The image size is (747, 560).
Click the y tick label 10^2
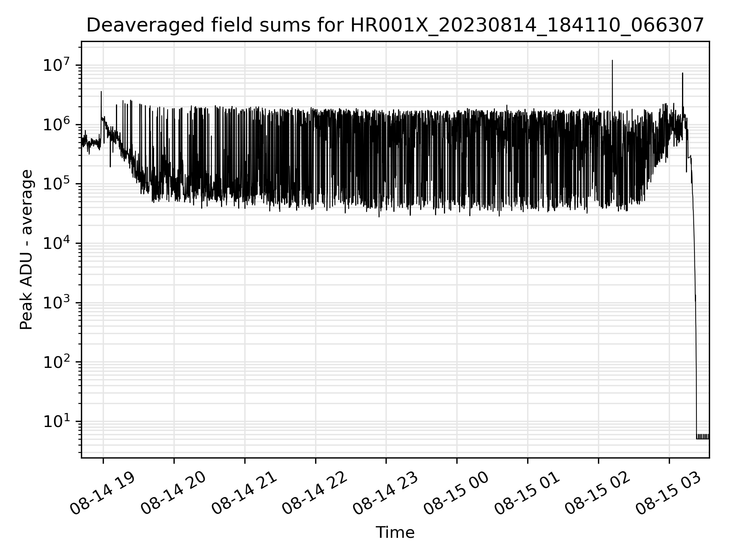click(x=56, y=361)
